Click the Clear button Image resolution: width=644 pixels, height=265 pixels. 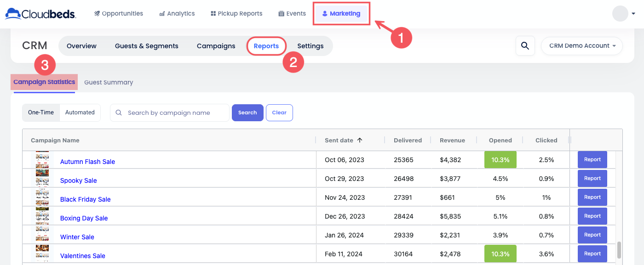[279, 113]
